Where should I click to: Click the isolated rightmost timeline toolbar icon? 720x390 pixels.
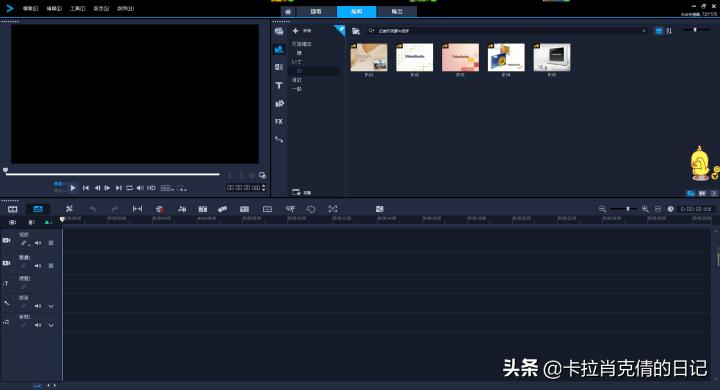(x=379, y=209)
